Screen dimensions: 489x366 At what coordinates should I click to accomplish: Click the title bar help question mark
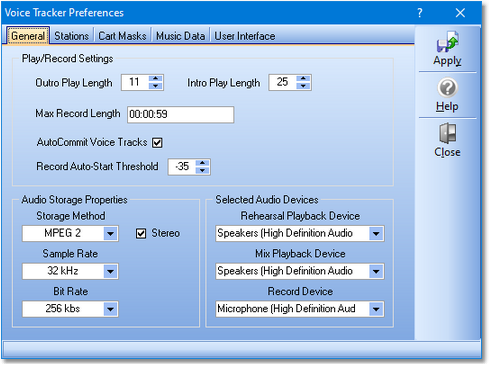[420, 13]
